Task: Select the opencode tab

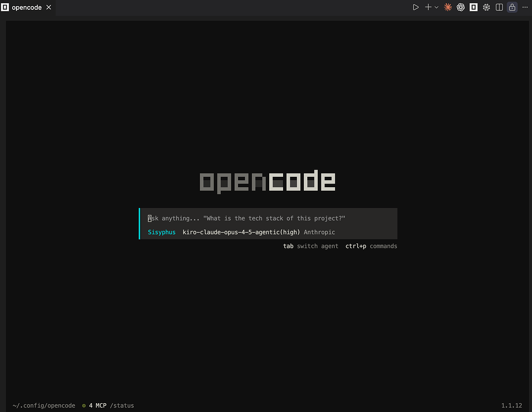Action: pos(28,8)
